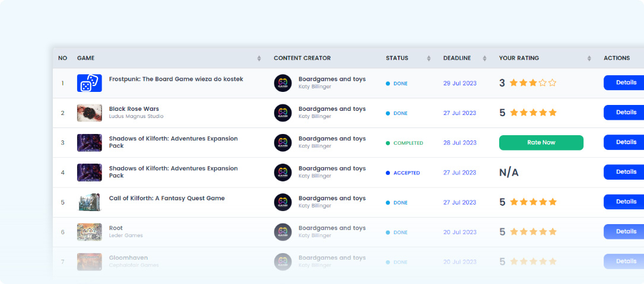
Task: Sort table by Status column arrows
Action: click(429, 58)
